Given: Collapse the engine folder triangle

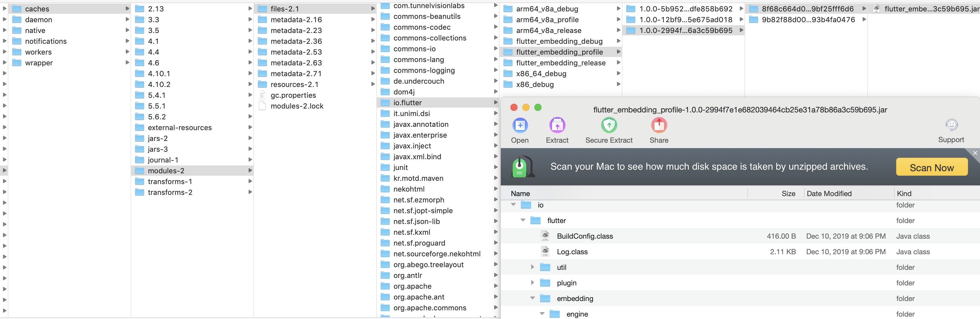Looking at the screenshot, I should 542,314.
